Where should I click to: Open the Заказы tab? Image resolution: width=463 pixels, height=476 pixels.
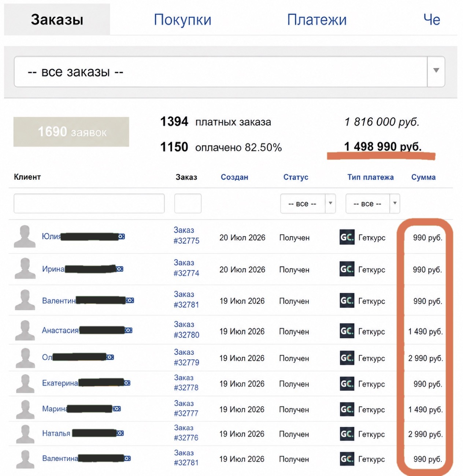(57, 19)
